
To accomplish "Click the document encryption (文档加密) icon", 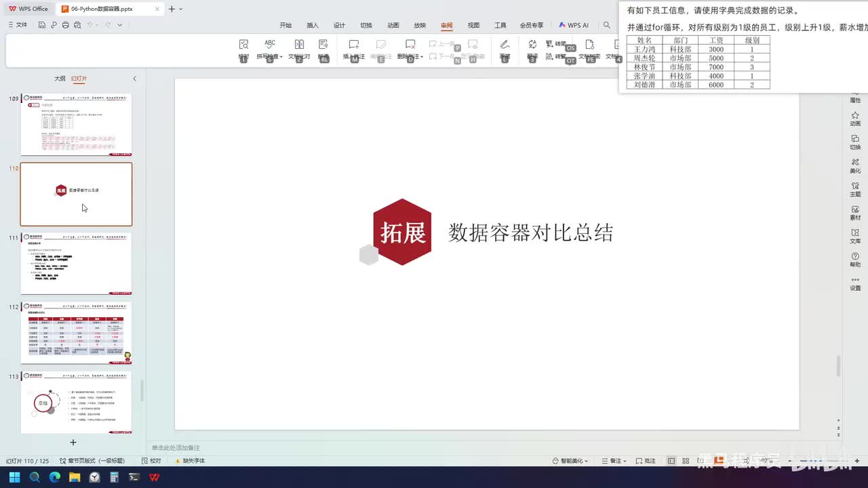I will (x=589, y=44).
